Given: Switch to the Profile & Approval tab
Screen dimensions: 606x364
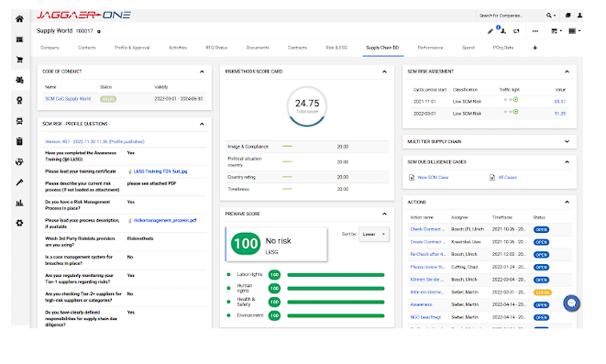Looking at the screenshot, I should [132, 48].
